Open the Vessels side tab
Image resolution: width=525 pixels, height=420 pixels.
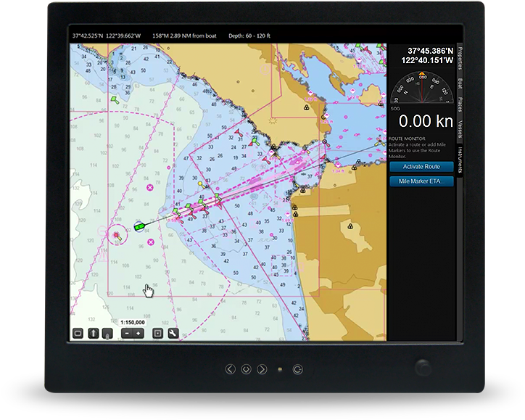click(x=460, y=129)
